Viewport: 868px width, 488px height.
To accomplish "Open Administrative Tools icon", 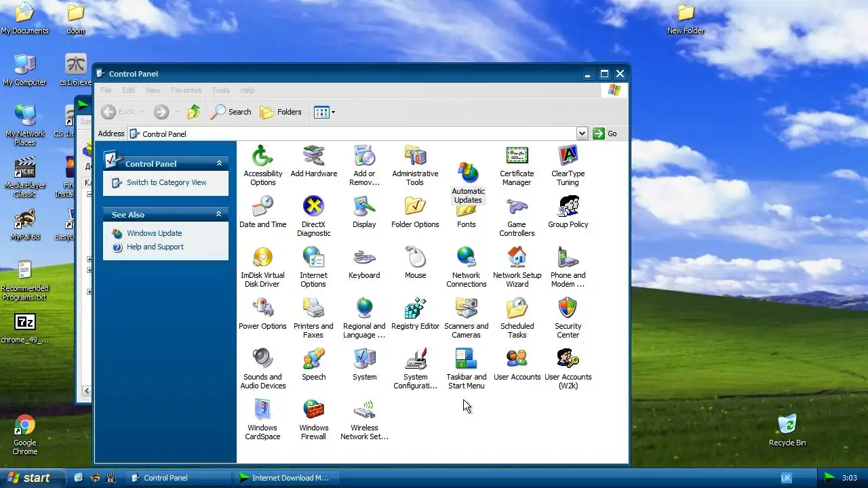I will click(x=415, y=165).
